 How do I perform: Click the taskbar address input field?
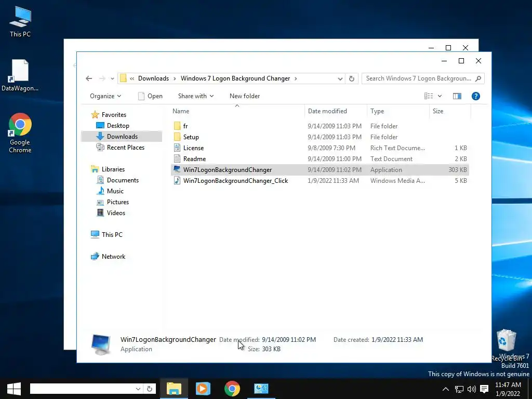click(x=83, y=389)
